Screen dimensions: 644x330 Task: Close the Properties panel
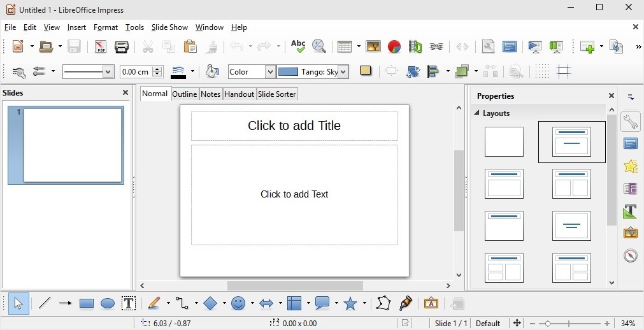pyautogui.click(x=612, y=96)
